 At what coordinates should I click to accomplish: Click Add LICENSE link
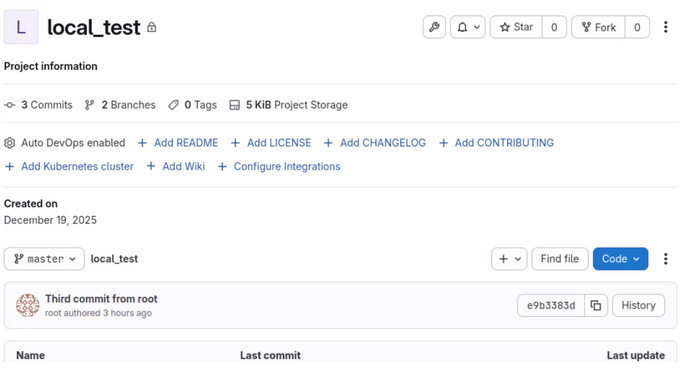pyautogui.click(x=271, y=143)
